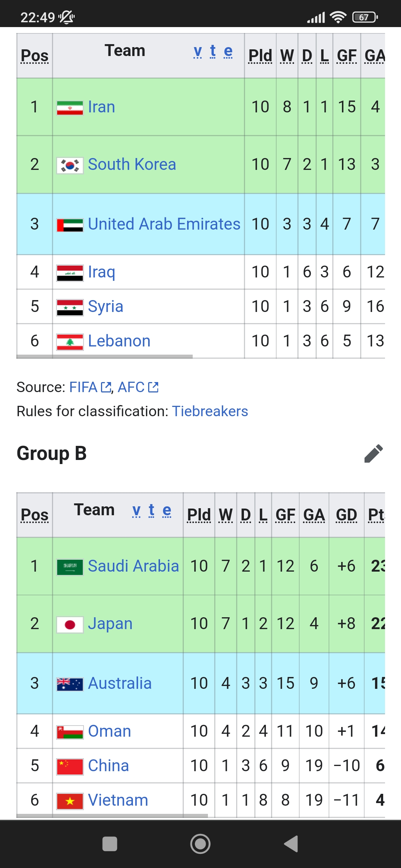Tap the Android home navigation button

(200, 844)
